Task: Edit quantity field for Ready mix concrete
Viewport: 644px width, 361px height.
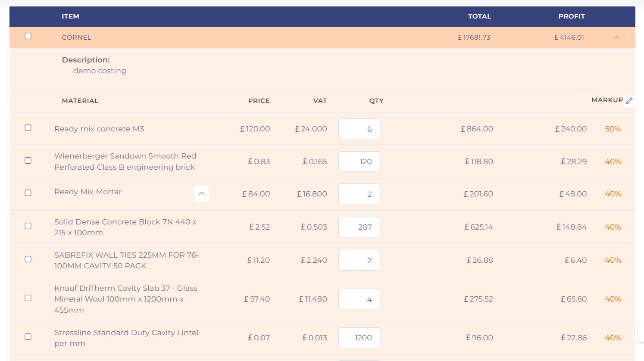Action: (359, 129)
